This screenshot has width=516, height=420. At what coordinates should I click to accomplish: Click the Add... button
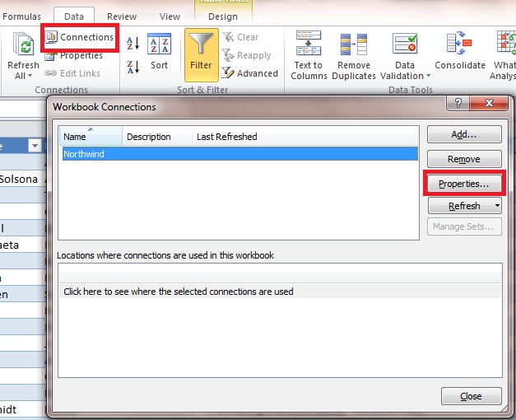(x=464, y=134)
